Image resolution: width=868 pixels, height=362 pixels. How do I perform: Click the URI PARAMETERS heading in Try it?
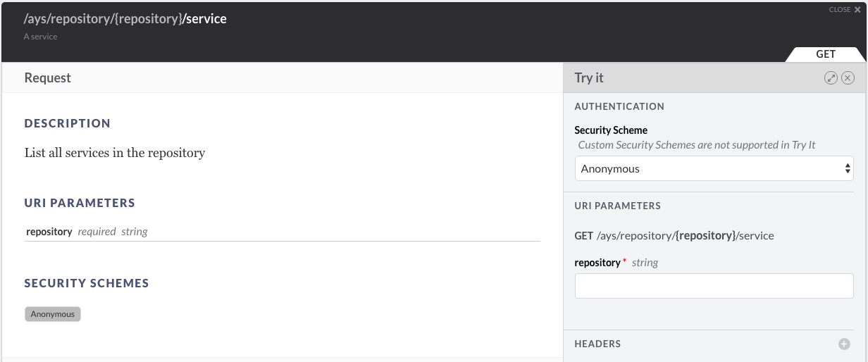618,206
